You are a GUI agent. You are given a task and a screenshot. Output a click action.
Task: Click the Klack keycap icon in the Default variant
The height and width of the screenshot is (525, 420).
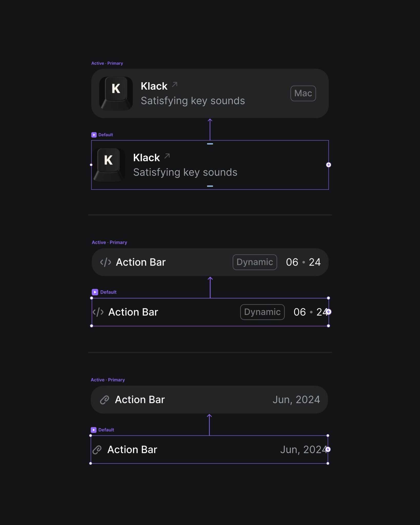click(x=109, y=164)
